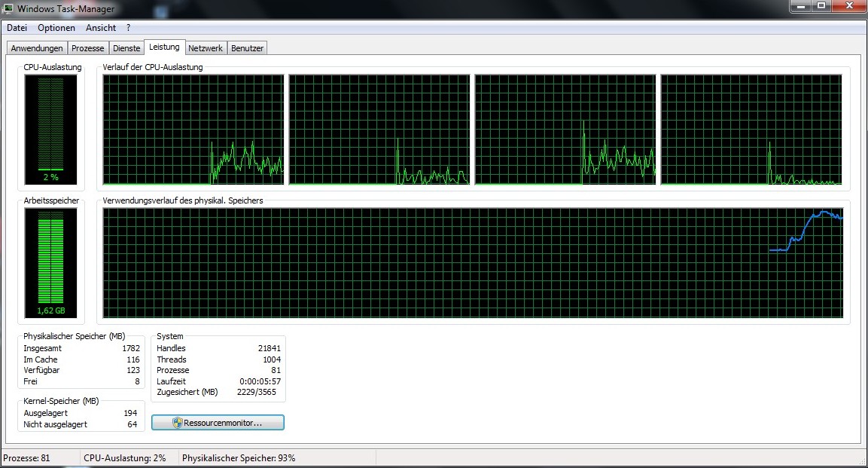Viewport: 868px width, 468px height.
Task: Click the fourth CPU core history graph
Action: click(x=751, y=130)
